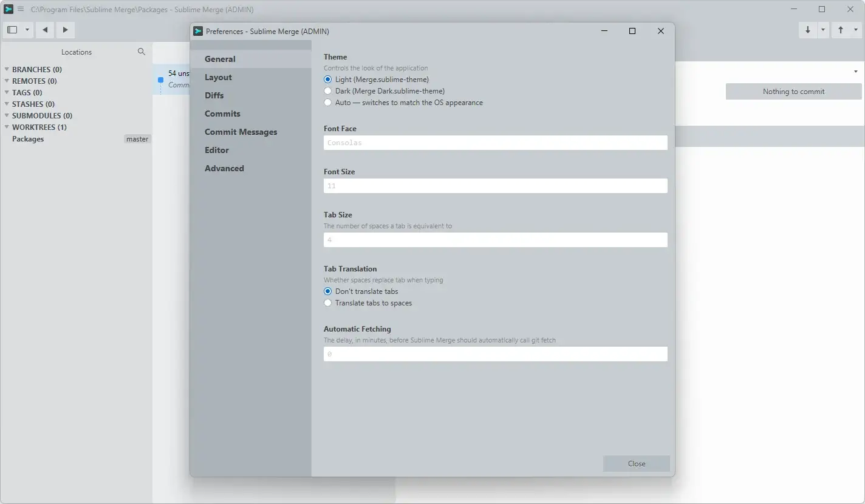The width and height of the screenshot is (865, 504).
Task: Collapse the REMOTES section
Action: click(7, 81)
